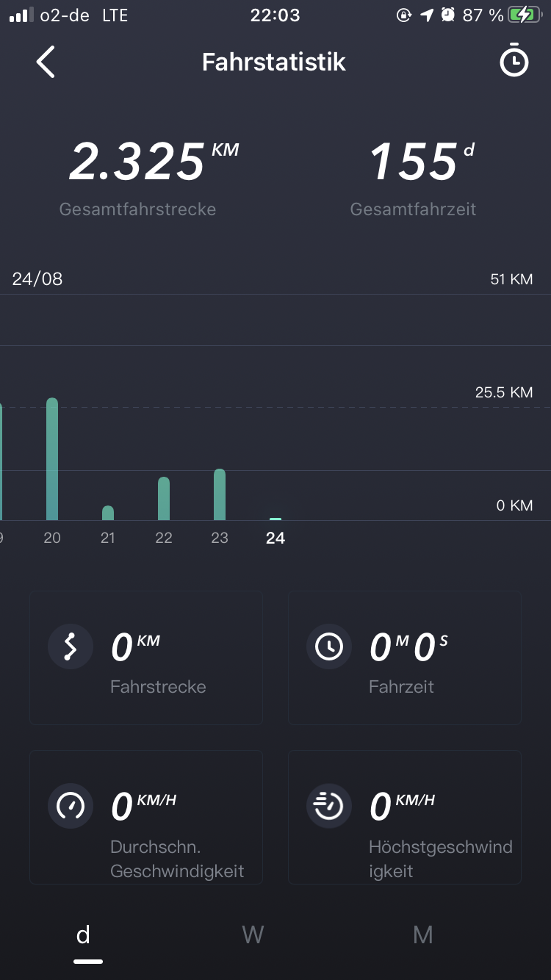The width and height of the screenshot is (551, 980).
Task: Go back using the back arrow
Action: point(46,62)
